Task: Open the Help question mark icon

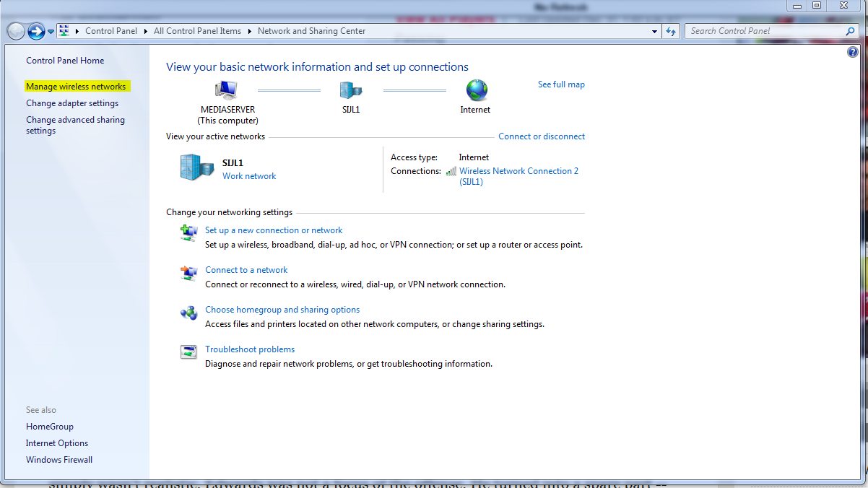Action: pos(854,53)
